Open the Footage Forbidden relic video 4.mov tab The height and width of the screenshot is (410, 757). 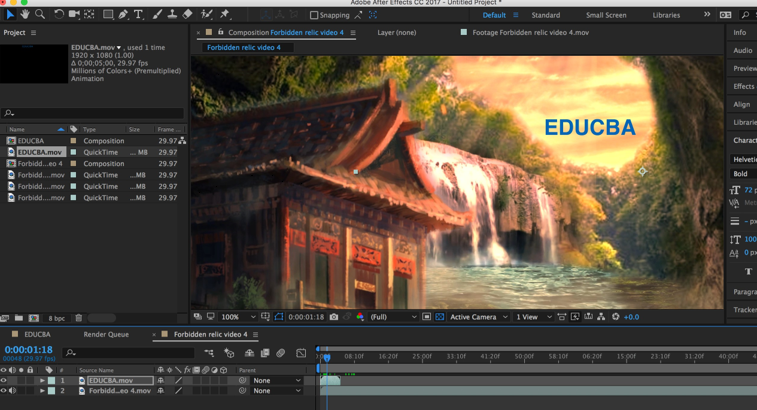(x=530, y=32)
